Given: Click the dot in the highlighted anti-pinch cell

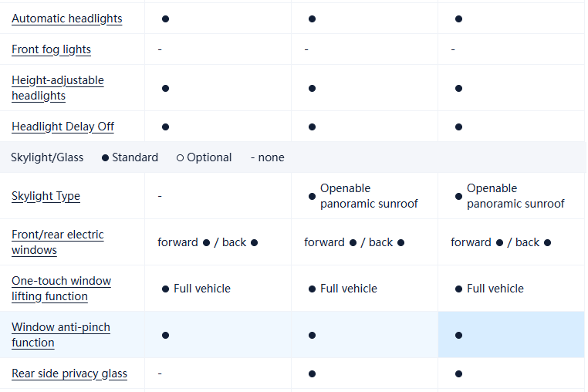Looking at the screenshot, I should tap(458, 335).
